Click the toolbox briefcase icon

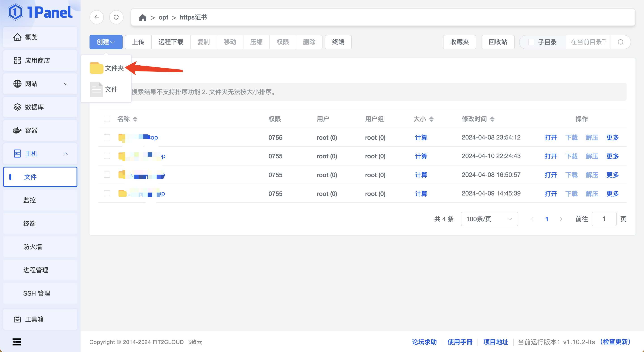[x=17, y=319]
